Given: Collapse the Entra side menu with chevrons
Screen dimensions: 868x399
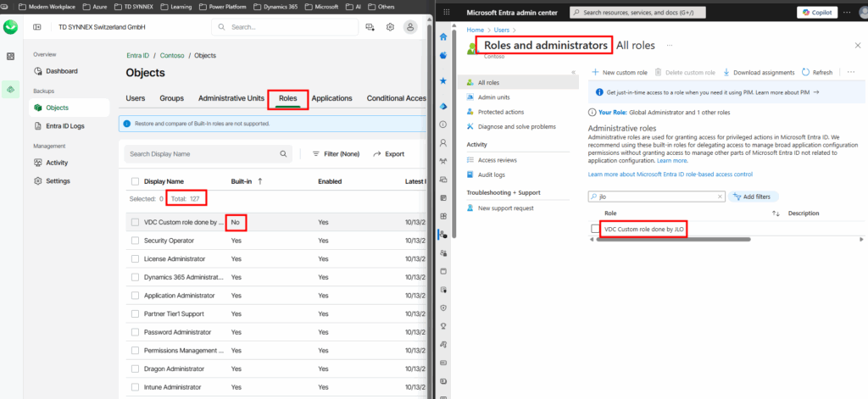Looking at the screenshot, I should [x=574, y=72].
